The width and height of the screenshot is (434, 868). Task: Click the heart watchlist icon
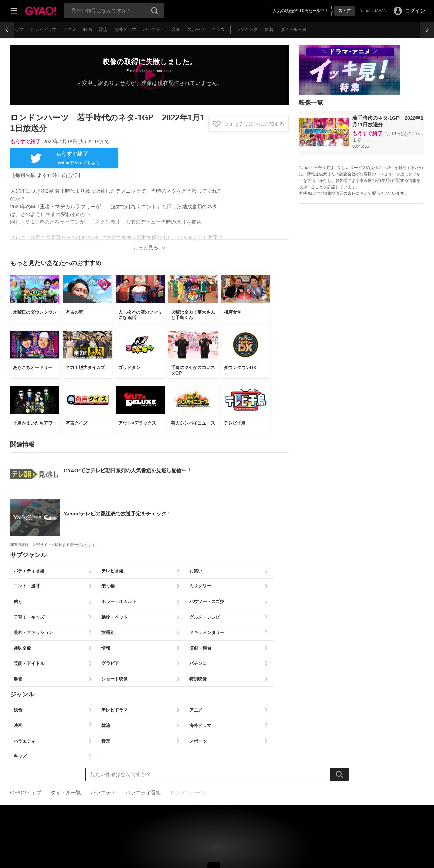(217, 124)
